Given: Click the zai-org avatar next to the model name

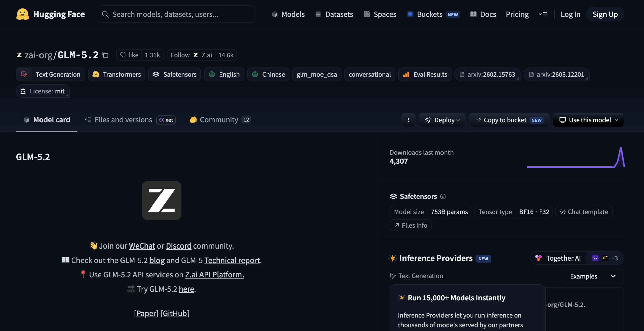Looking at the screenshot, I should pos(19,55).
